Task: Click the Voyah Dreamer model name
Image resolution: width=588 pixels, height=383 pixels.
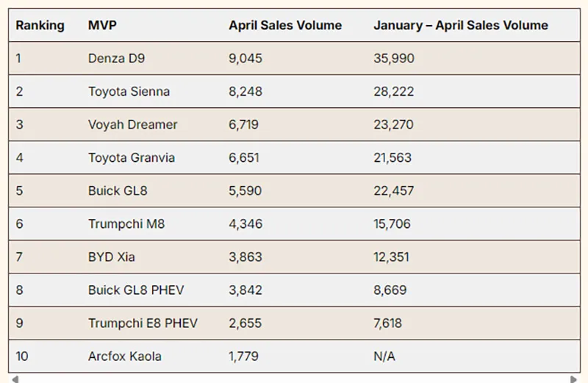Action: point(132,125)
